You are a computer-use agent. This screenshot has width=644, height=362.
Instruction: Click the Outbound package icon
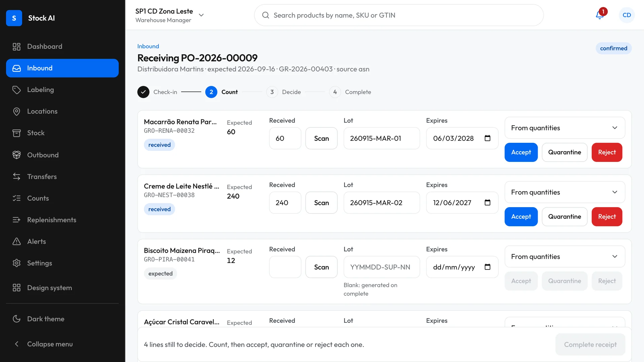[x=16, y=155]
